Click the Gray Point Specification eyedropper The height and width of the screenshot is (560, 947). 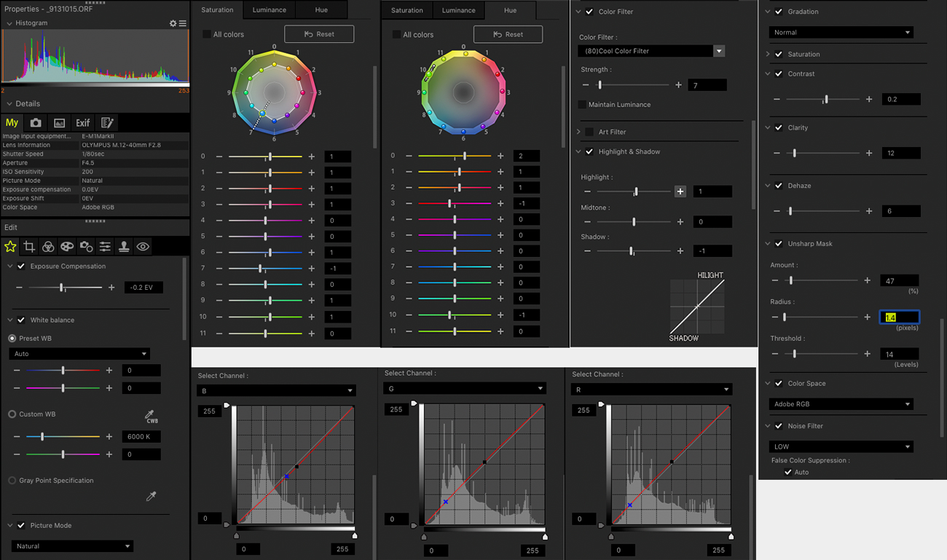[151, 496]
